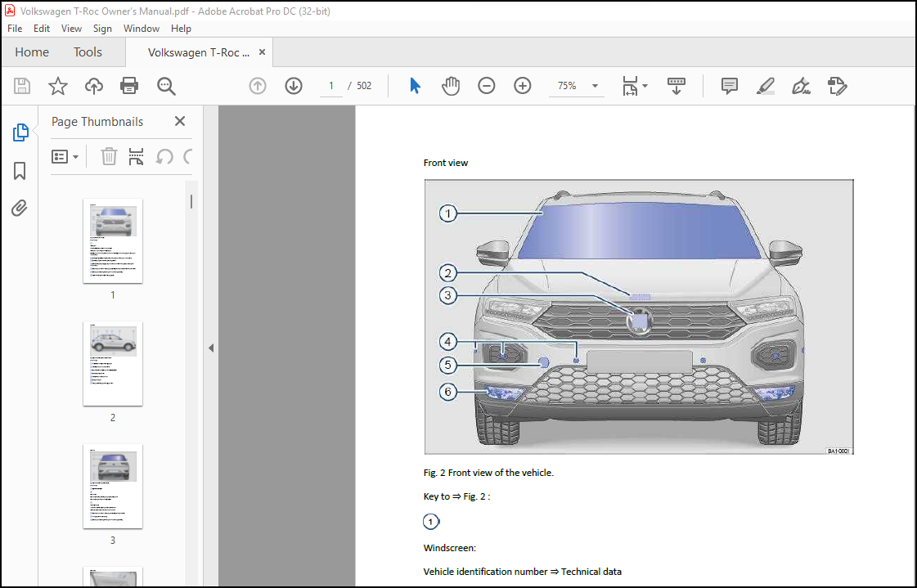This screenshot has width=917, height=588.
Task: Rotate the page counterclockwise in the thumbnails panel
Action: pos(164,157)
